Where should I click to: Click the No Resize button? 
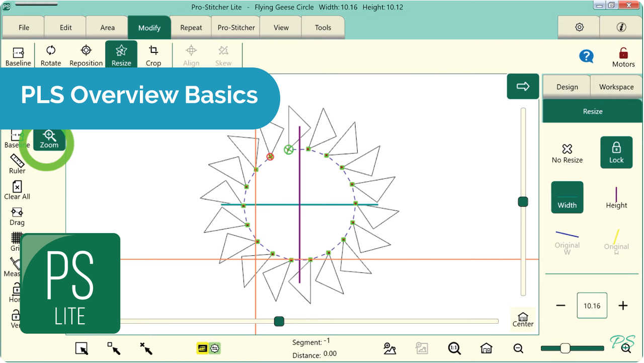(x=567, y=153)
